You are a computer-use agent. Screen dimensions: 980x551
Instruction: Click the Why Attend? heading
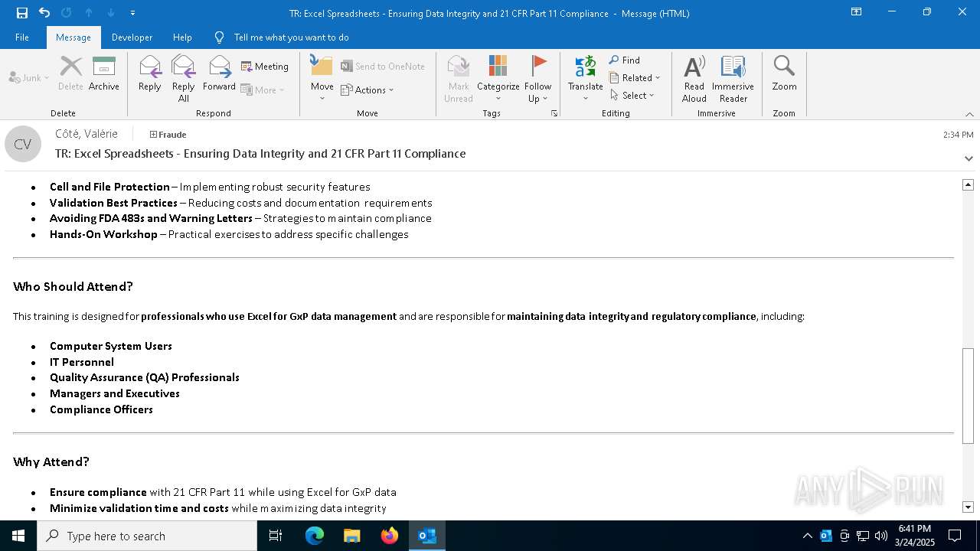coord(51,462)
